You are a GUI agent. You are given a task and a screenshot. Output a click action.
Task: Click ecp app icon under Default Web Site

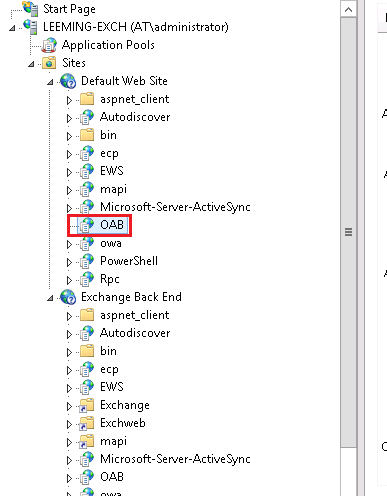(x=87, y=153)
